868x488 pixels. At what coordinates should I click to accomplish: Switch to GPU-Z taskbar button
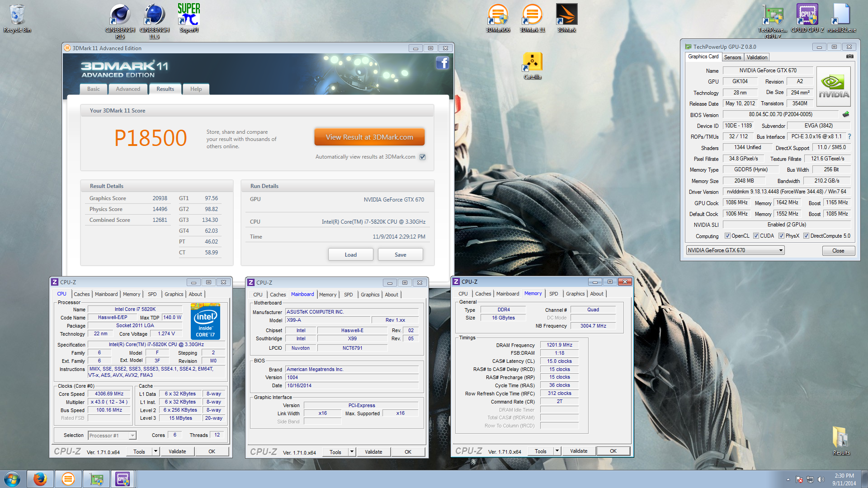(x=96, y=479)
